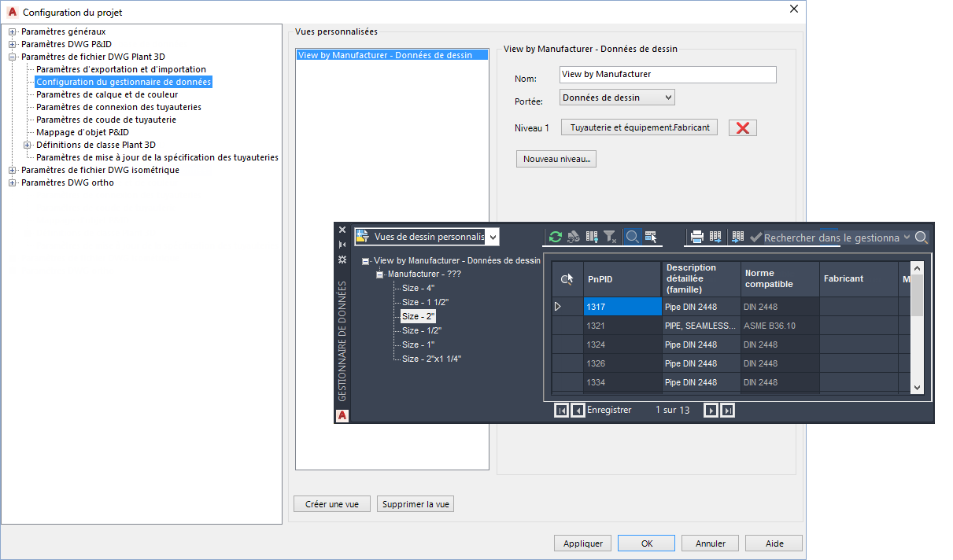Click scroll-down arrow of the data grid scrollbar
Image resolution: width=953 pixels, height=560 pixels.
tap(917, 388)
